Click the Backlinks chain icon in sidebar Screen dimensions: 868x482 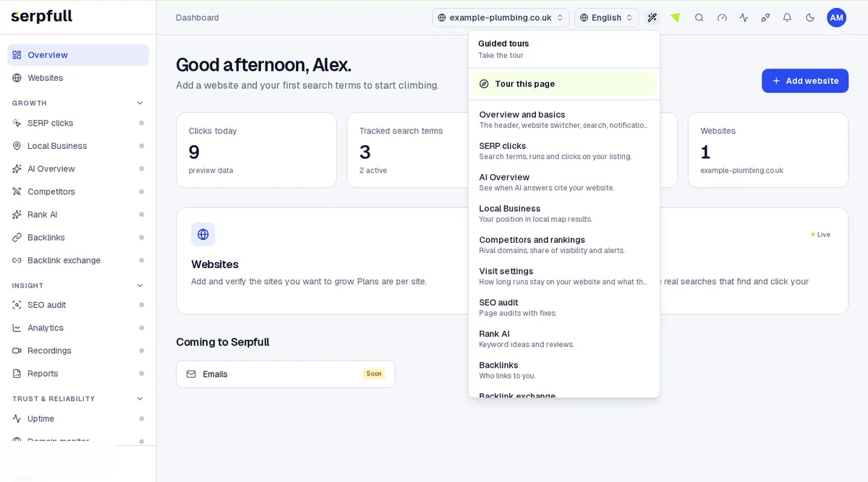point(17,237)
